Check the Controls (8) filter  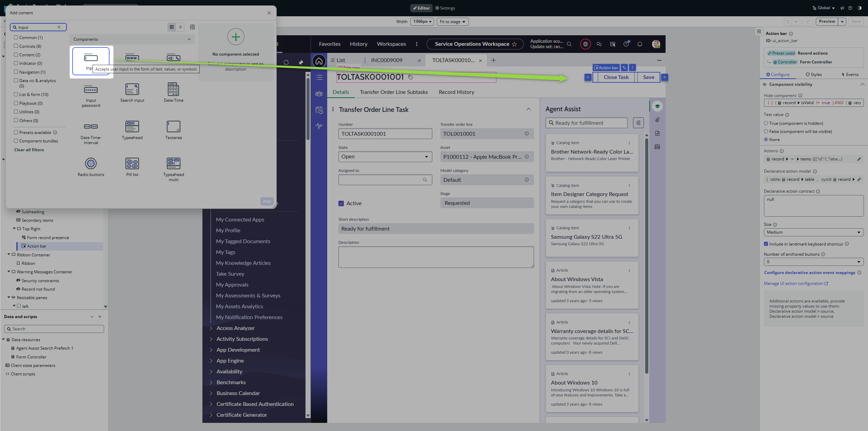point(16,46)
